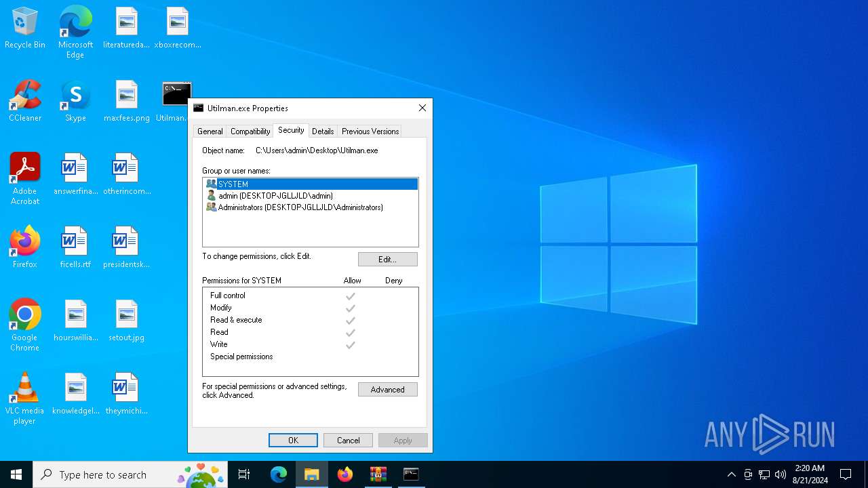Viewport: 868px width, 488px height.
Task: Open Task View from the taskbar
Action: click(x=244, y=474)
